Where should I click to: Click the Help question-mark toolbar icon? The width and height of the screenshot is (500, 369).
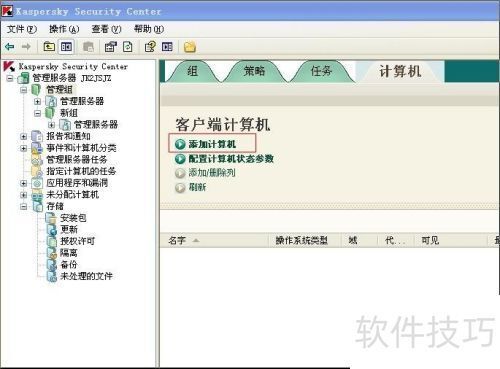click(x=150, y=47)
